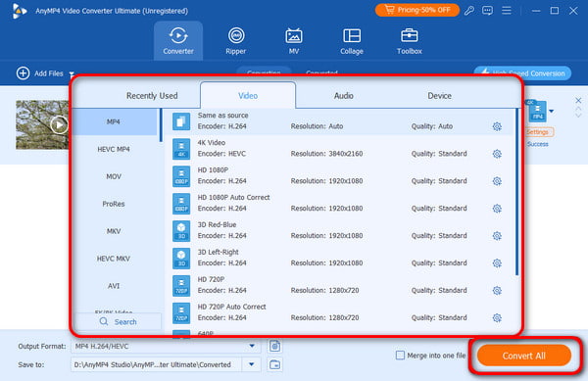Screen dimensions: 588x381
Task: Open settings gear for 3D Left-Right
Action: pyautogui.click(x=497, y=263)
